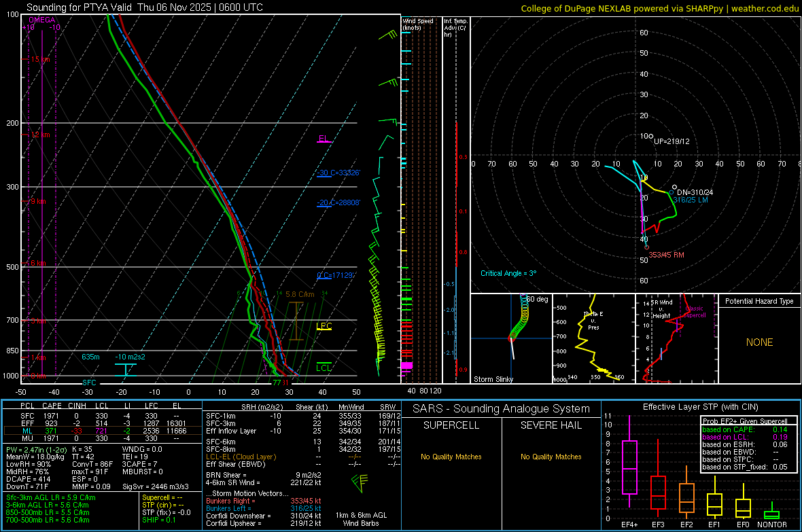Click the DCAPE = 414 value
This screenshot has width=802, height=532.
pos(28,479)
